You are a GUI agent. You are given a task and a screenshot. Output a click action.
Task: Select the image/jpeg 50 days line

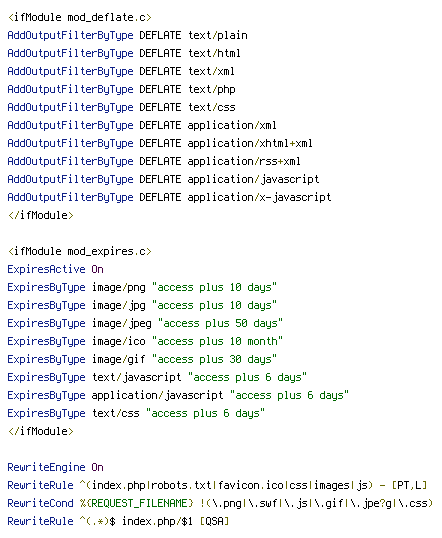pyautogui.click(x=145, y=323)
